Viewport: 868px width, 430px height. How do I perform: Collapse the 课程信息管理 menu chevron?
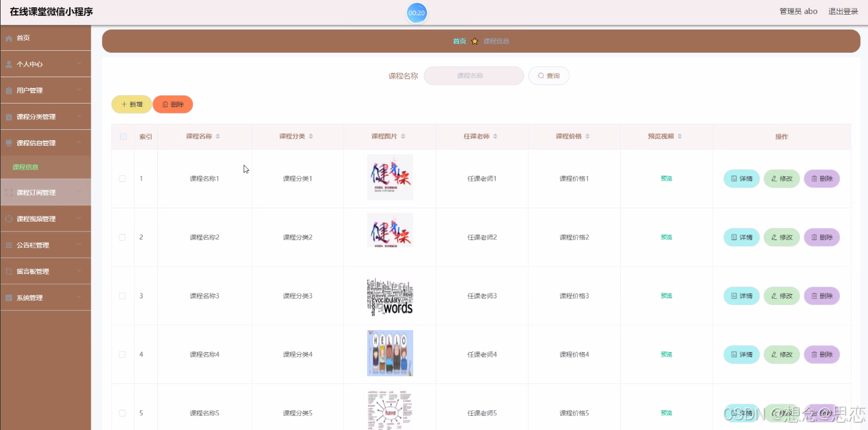point(80,143)
